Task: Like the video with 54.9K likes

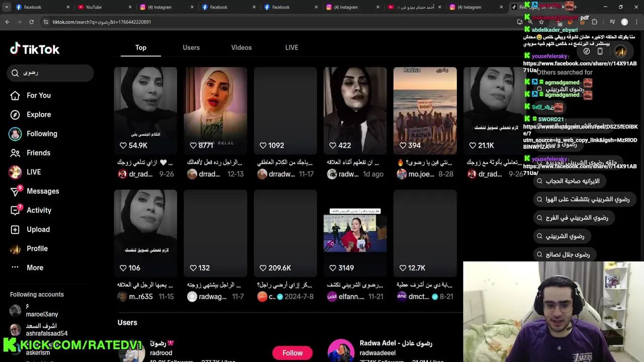Action: click(123, 145)
